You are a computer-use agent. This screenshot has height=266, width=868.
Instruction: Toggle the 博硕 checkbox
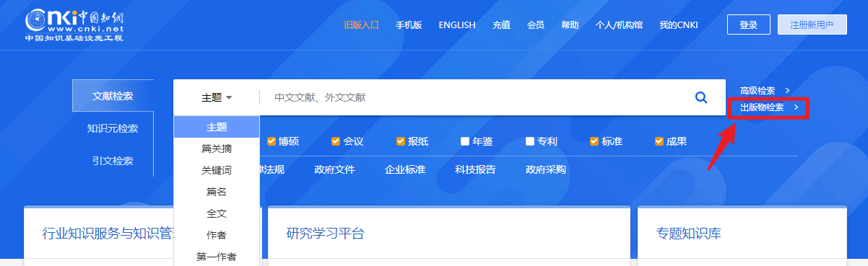tap(272, 141)
